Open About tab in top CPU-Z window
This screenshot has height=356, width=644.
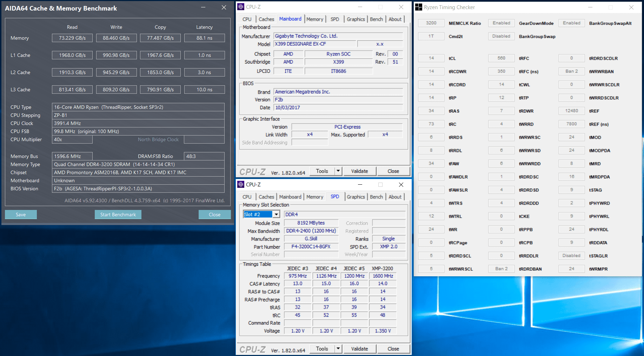pos(395,19)
